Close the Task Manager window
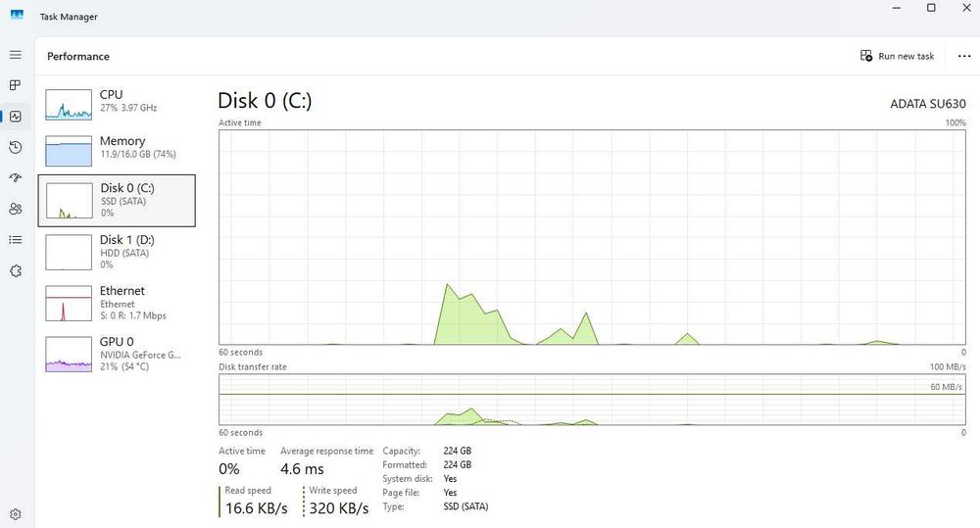Image resolution: width=980 pixels, height=528 pixels. click(x=965, y=8)
